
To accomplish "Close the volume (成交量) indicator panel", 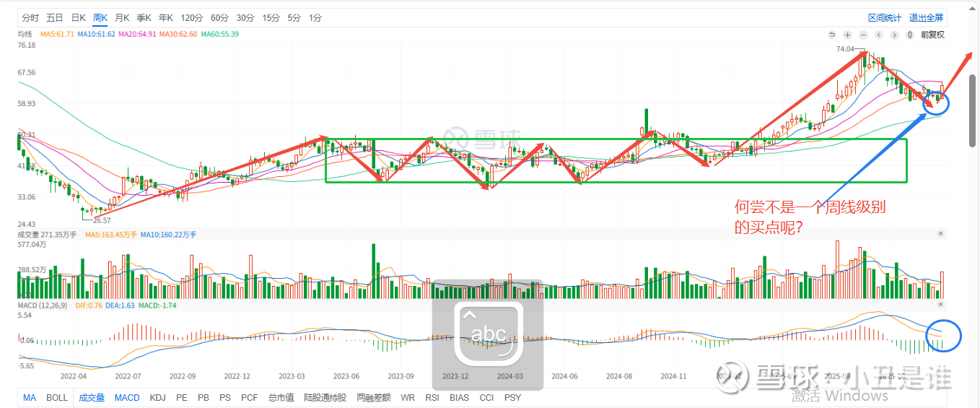I will [940, 234].
